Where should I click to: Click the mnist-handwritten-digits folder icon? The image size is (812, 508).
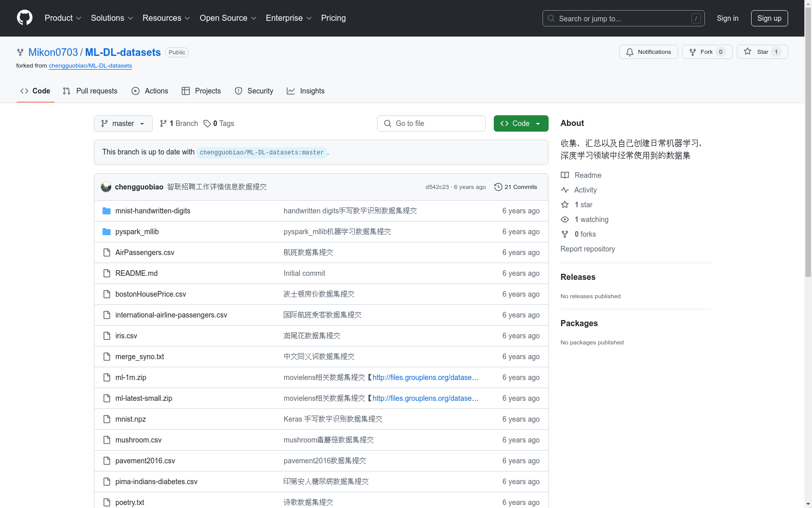(x=107, y=211)
